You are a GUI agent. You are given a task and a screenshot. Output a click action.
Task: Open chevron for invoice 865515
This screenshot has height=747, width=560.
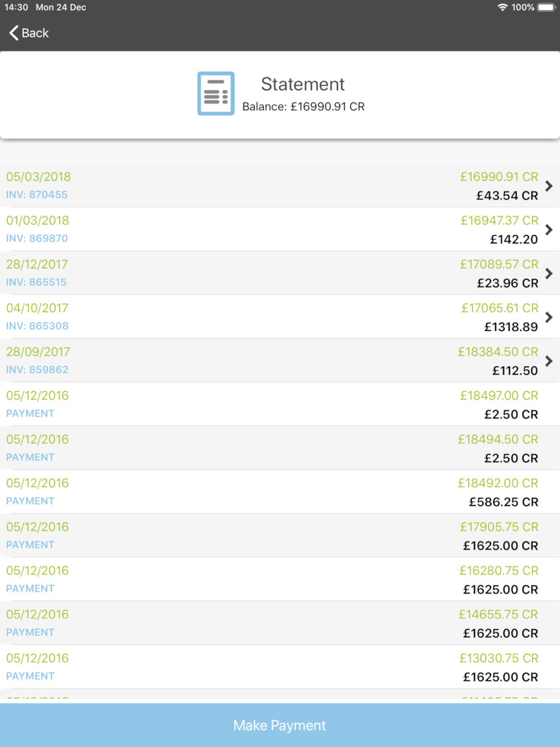(549, 273)
